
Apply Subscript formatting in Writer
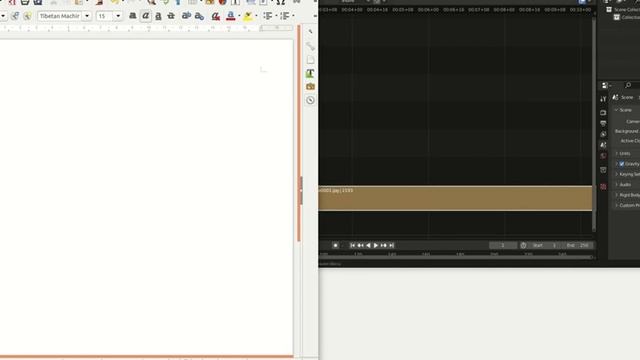tap(199, 16)
